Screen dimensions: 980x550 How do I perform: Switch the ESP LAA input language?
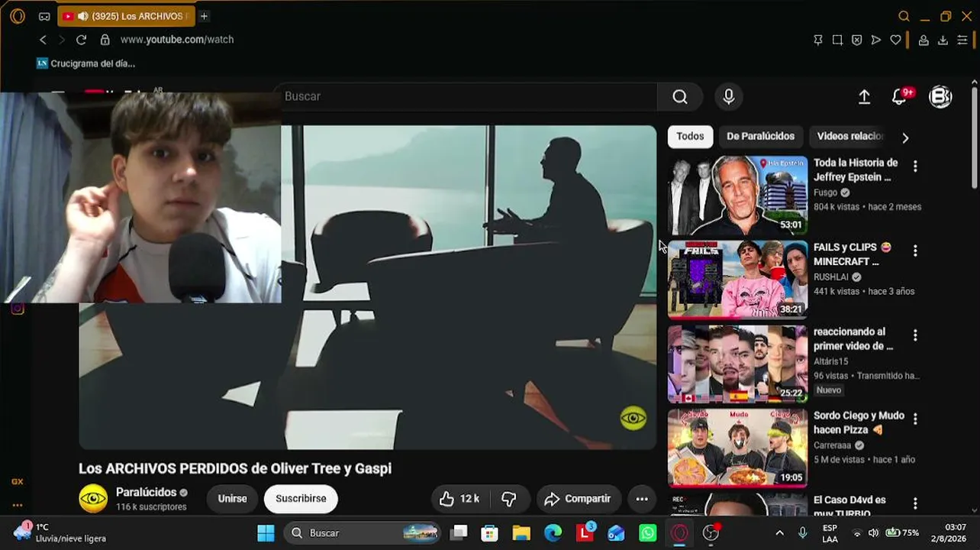(x=830, y=532)
